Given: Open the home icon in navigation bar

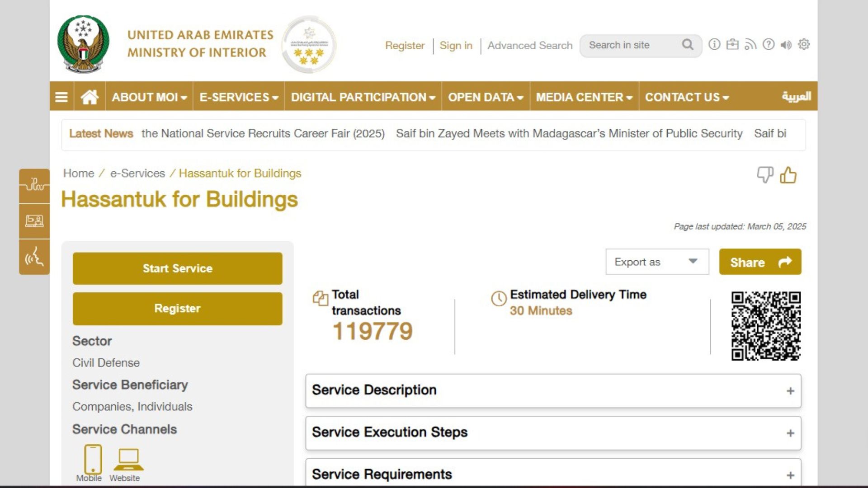Looking at the screenshot, I should tap(90, 97).
